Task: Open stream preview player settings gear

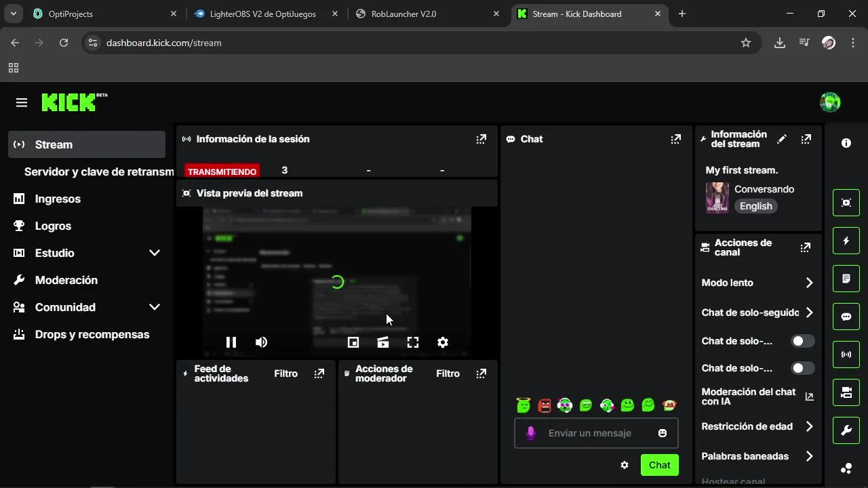Action: (x=443, y=342)
